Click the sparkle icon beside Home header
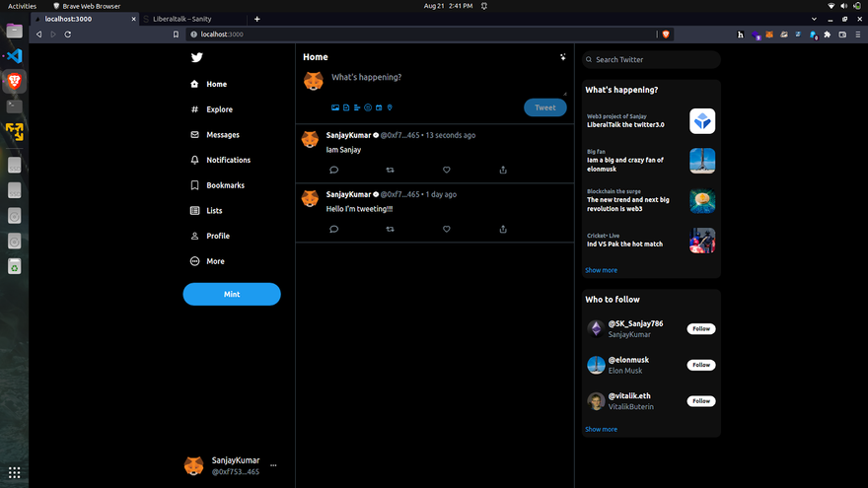 click(562, 57)
